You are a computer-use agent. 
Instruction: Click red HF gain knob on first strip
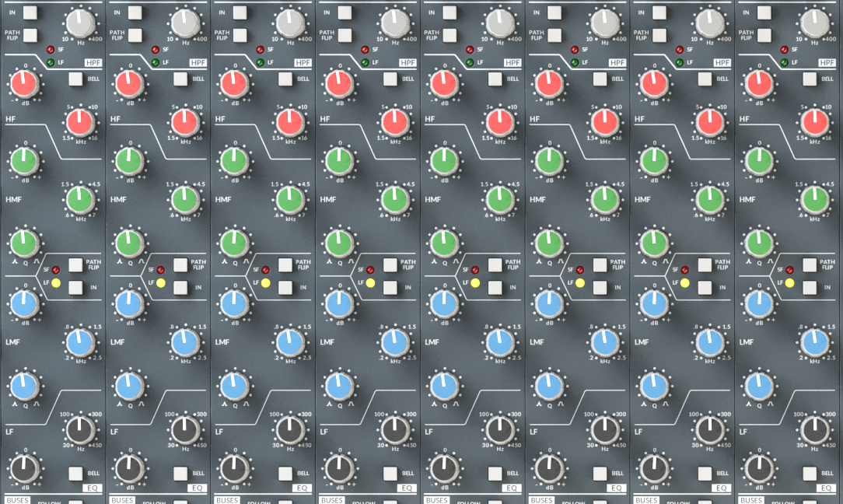pyautogui.click(x=23, y=82)
